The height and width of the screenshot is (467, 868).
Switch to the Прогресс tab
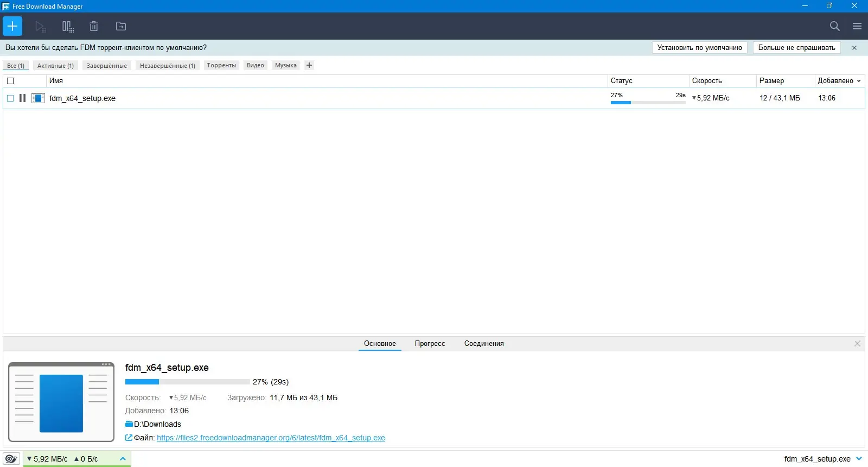click(x=430, y=344)
